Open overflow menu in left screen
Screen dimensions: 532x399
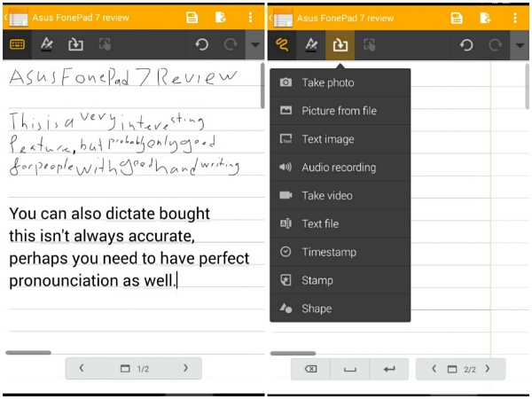click(250, 17)
